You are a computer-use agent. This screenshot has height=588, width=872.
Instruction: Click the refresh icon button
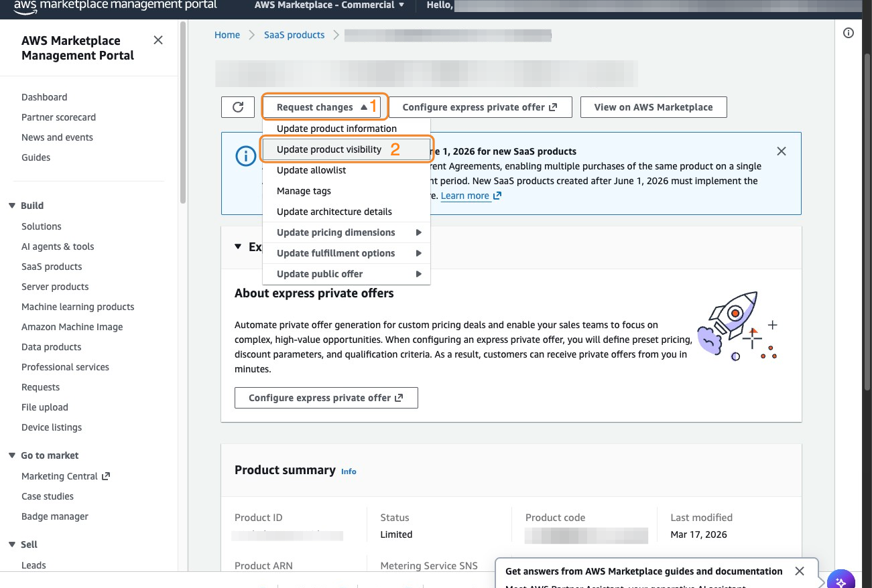[x=238, y=107]
